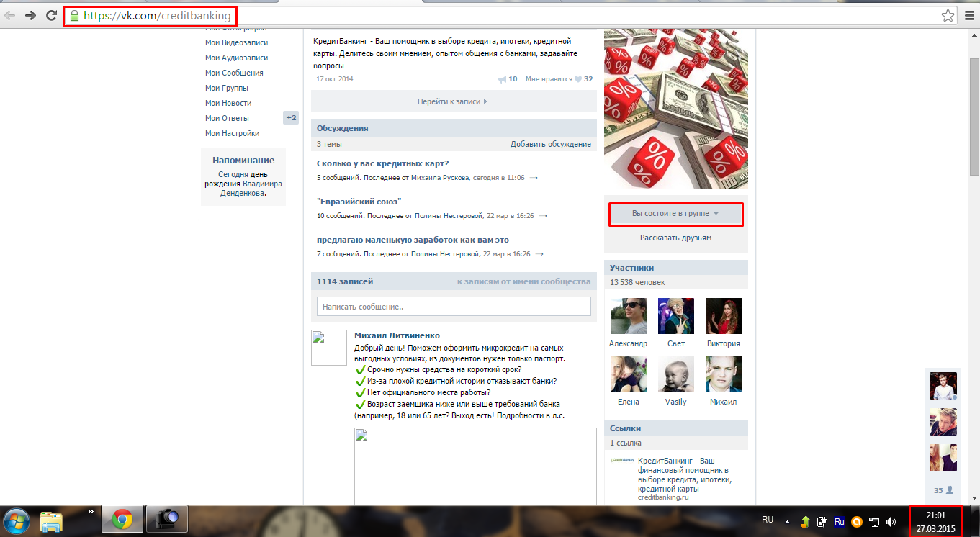Image resolution: width=980 pixels, height=537 pixels.
Task: Click 'Перейти к записи' expander link
Action: pos(453,101)
